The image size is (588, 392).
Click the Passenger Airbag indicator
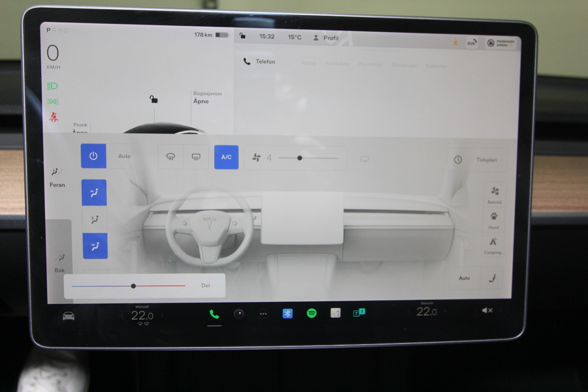tap(501, 43)
